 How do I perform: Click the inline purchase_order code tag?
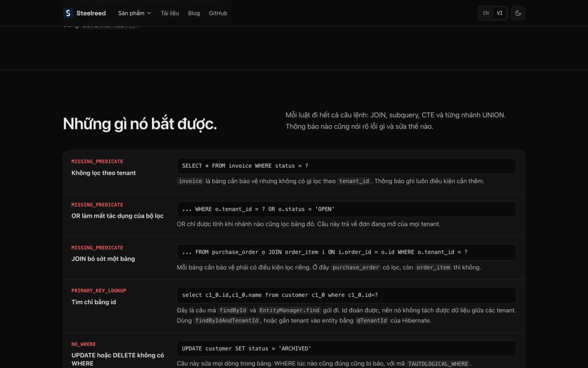click(x=356, y=267)
